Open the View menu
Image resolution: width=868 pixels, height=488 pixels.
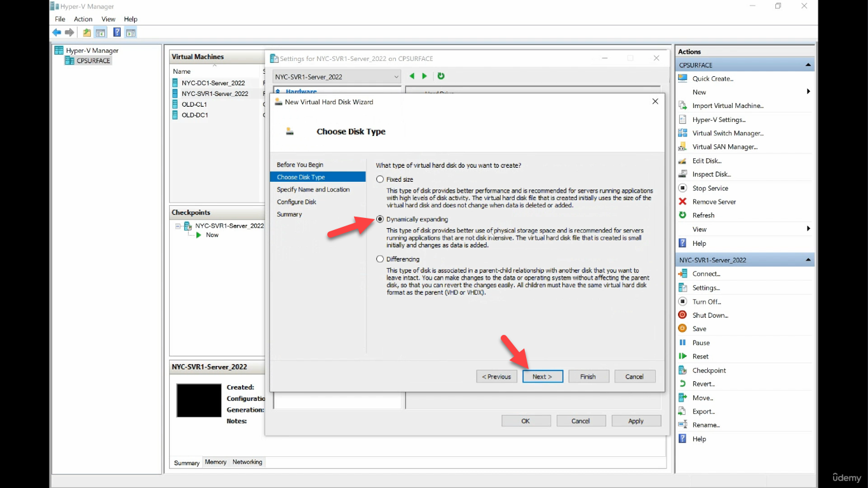pyautogui.click(x=109, y=19)
